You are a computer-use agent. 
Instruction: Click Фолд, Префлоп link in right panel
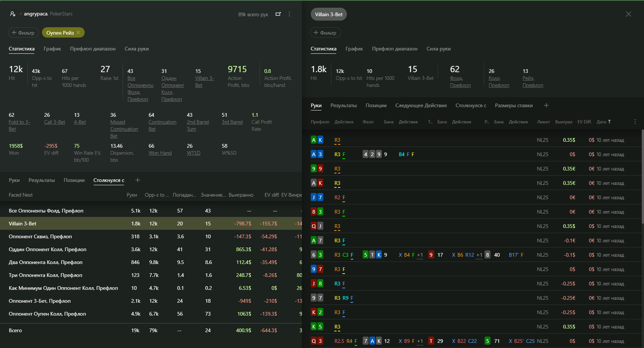(460, 81)
